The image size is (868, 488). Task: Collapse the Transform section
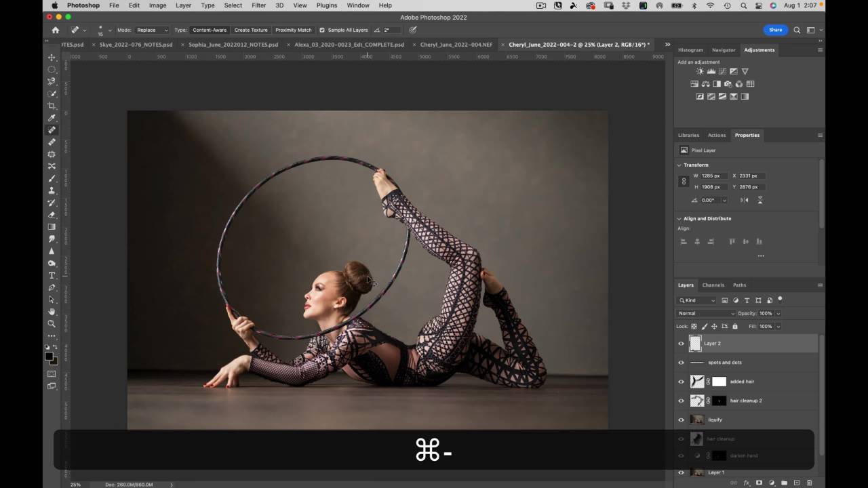click(x=679, y=165)
